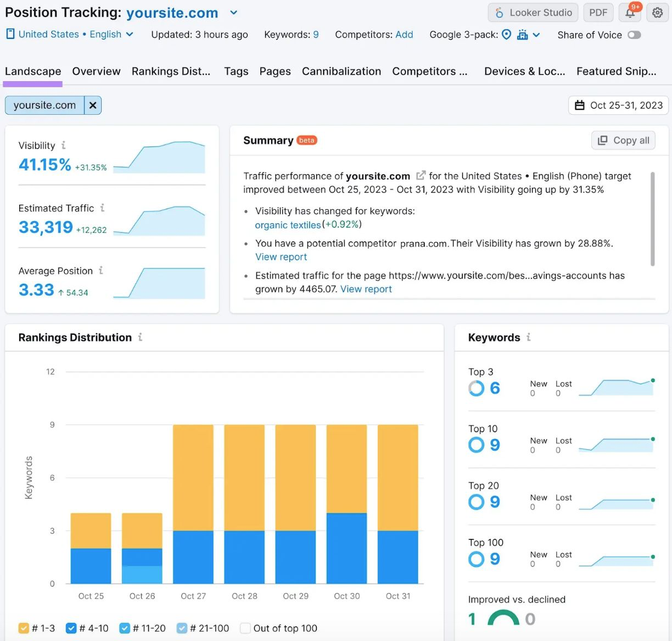Check the Out of top 100 checkbox

pos(245,628)
